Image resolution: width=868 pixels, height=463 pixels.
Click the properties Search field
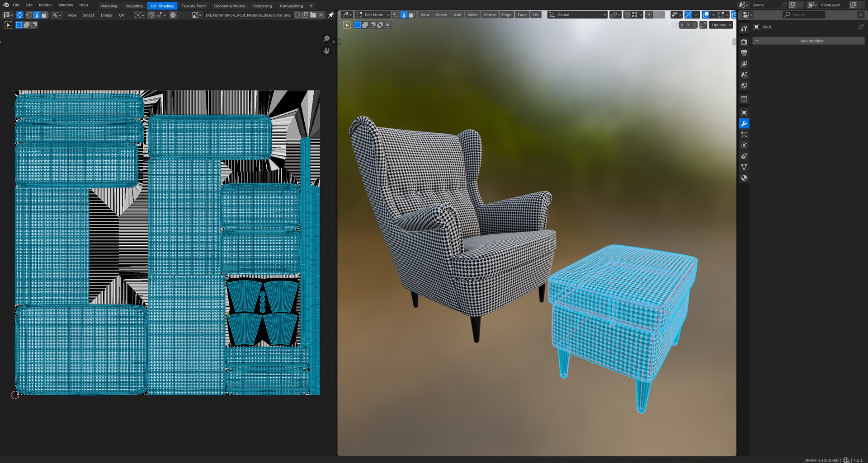(804, 15)
